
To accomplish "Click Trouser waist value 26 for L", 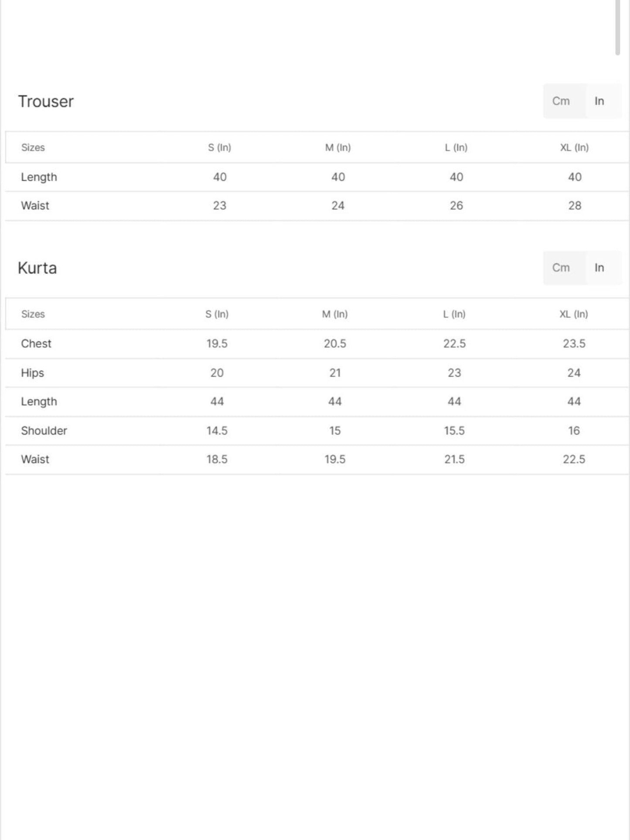I will 456,206.
